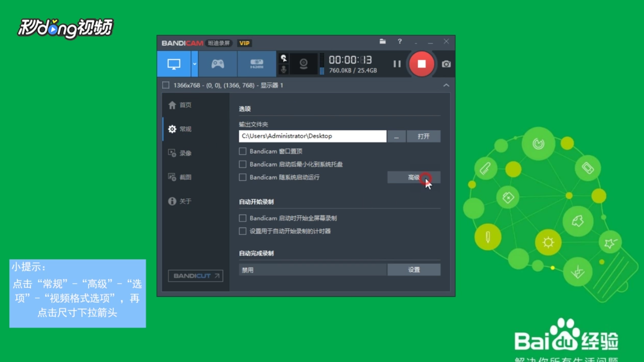The image size is (644, 362).
Task: Click 禁用 auto complete field
Action: pos(313,270)
